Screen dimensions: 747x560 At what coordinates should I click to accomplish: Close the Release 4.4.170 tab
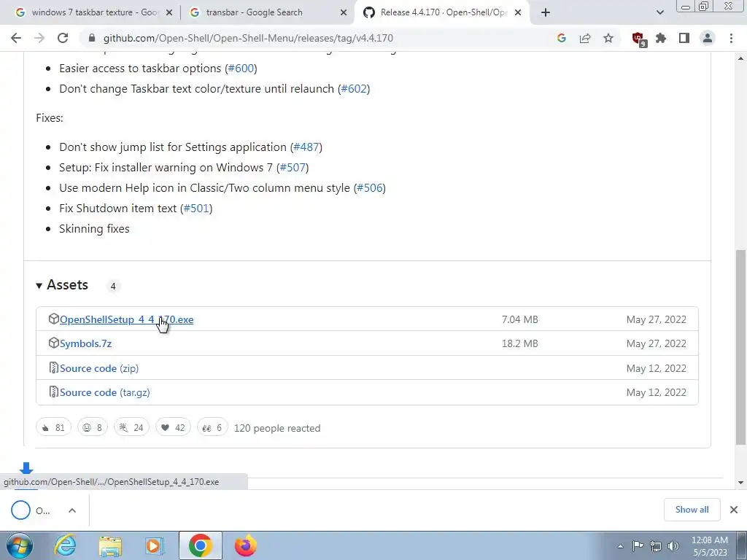pyautogui.click(x=519, y=13)
